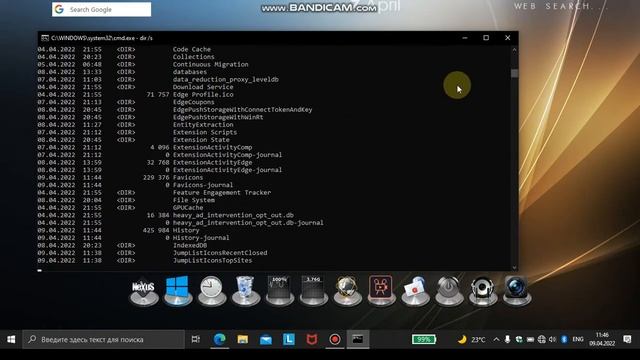Click the power button dock icon

tap(449, 291)
